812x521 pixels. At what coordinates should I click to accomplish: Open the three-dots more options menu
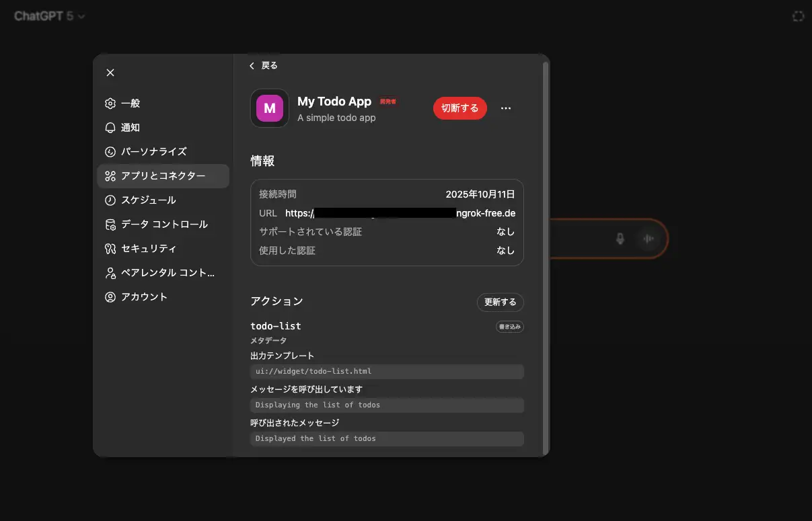pos(507,108)
